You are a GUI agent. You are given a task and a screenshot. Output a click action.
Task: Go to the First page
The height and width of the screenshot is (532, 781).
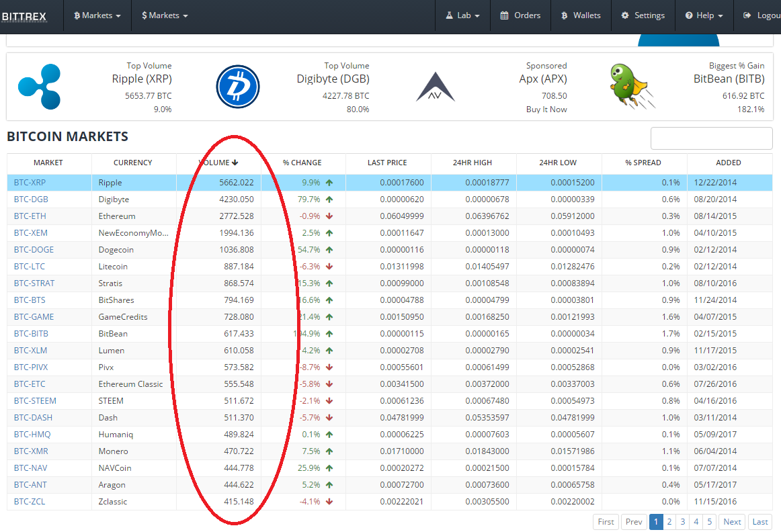(x=606, y=521)
